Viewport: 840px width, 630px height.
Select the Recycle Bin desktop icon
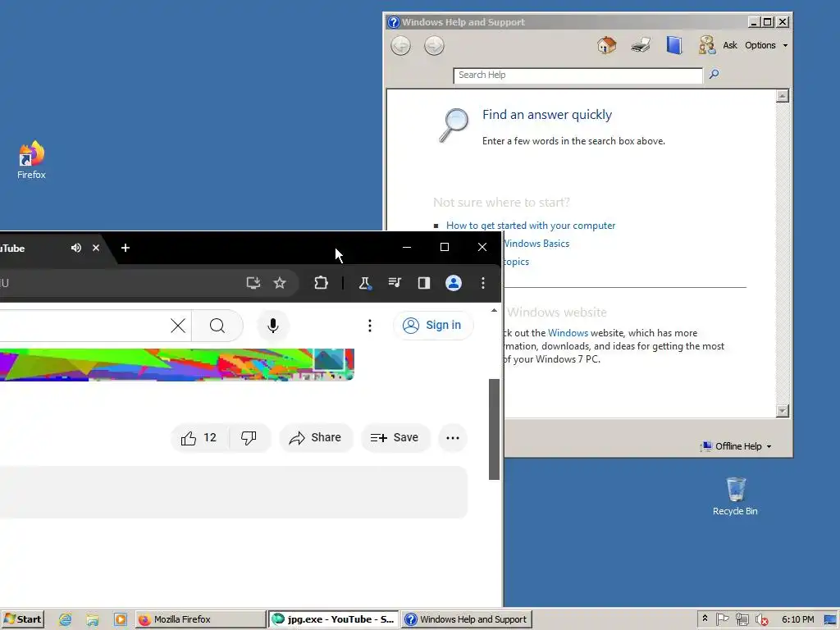coord(735,496)
